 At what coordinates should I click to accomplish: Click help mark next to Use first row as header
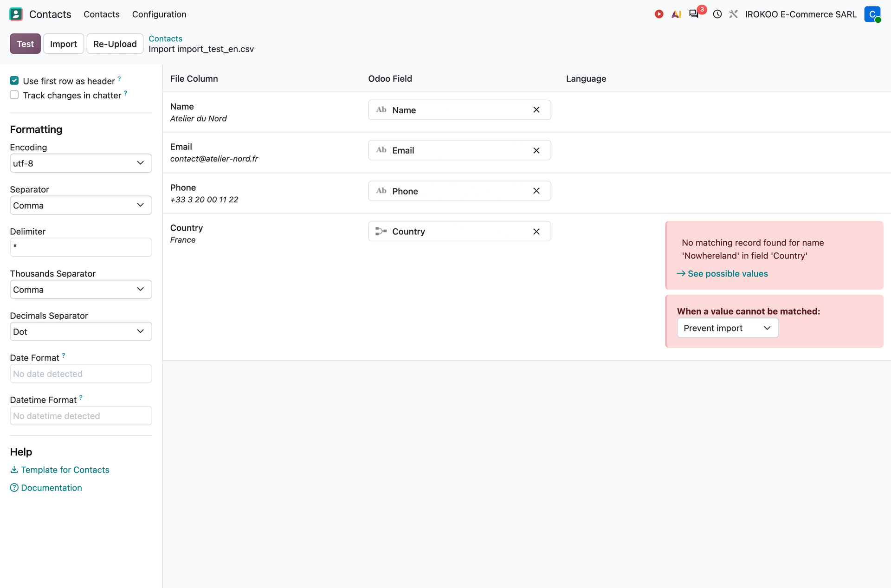pos(119,79)
